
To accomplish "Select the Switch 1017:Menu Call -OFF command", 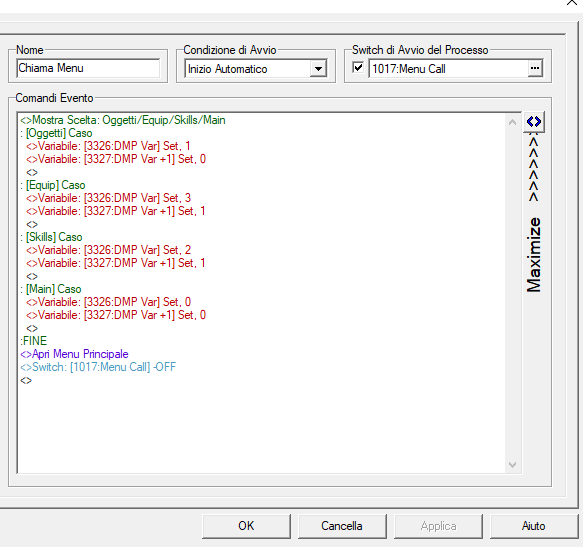I will point(98,367).
